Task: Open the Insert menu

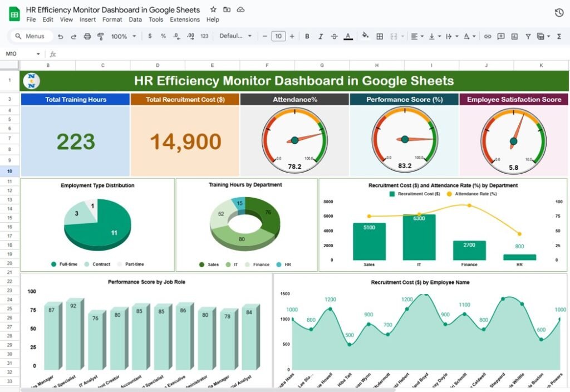Action: point(87,19)
